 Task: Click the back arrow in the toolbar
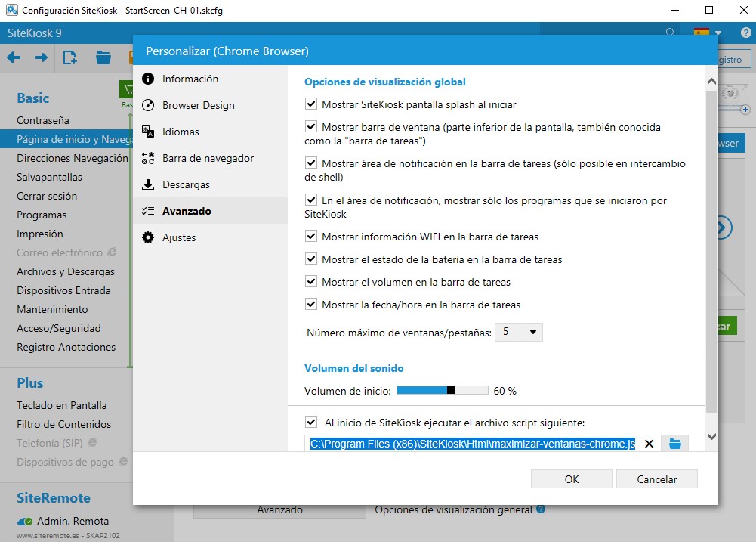(14, 57)
